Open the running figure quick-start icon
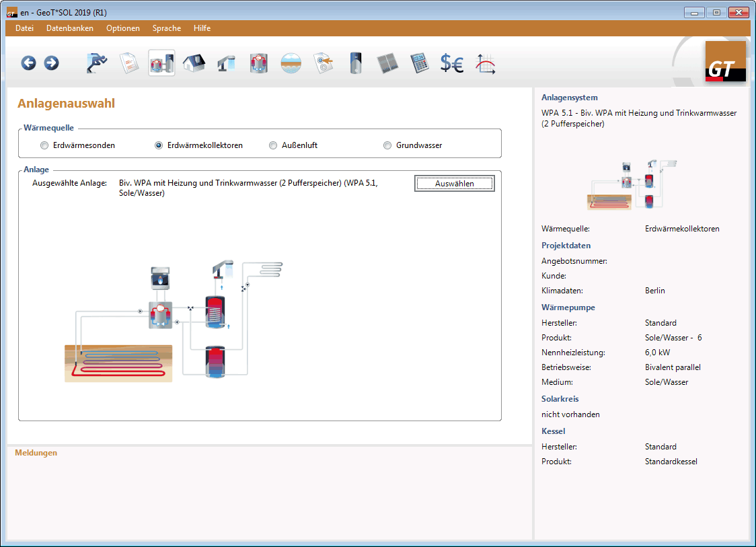Screen dimensions: 756x547 (96, 63)
